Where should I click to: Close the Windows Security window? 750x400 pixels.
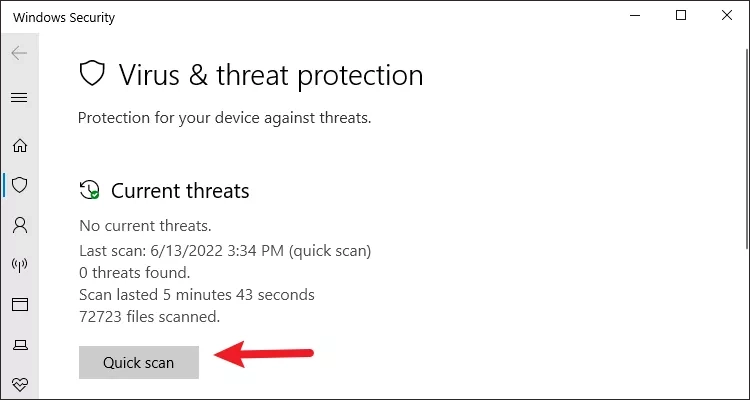[x=727, y=16]
